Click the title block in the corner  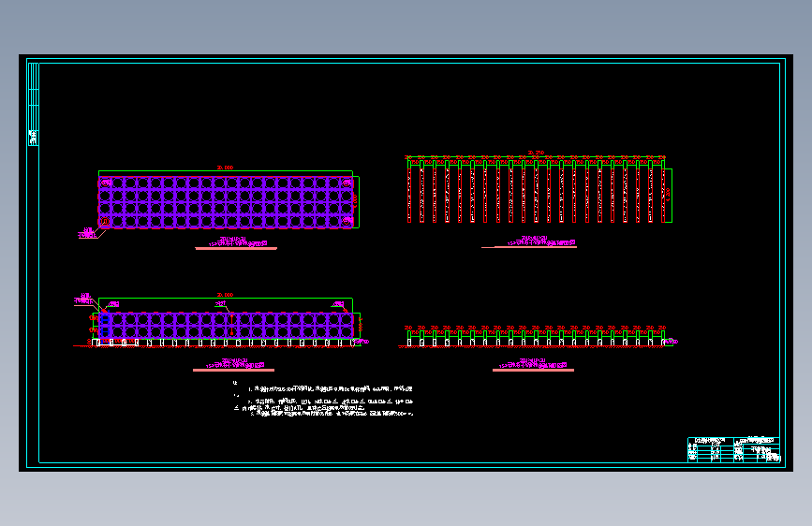pos(733,449)
